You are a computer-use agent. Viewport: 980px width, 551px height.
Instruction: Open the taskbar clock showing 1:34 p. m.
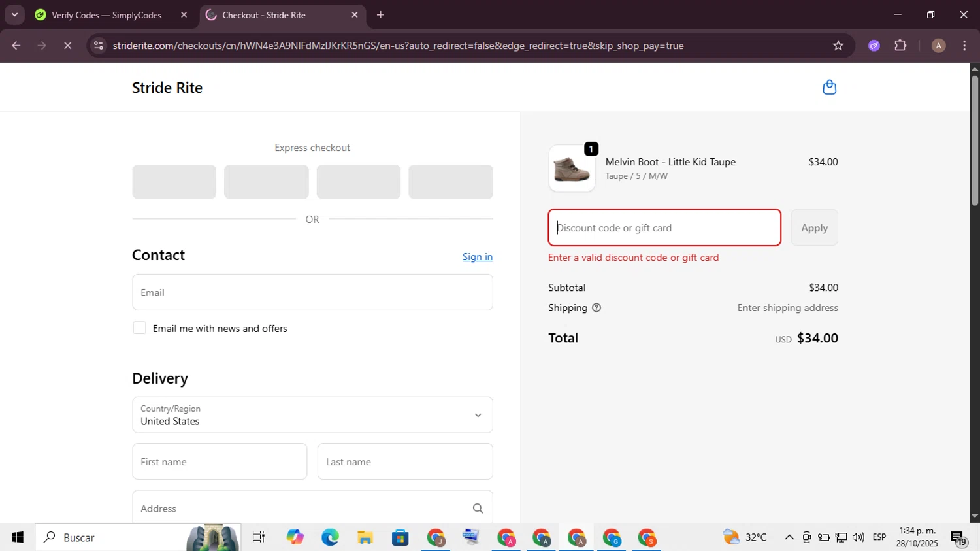click(x=917, y=537)
